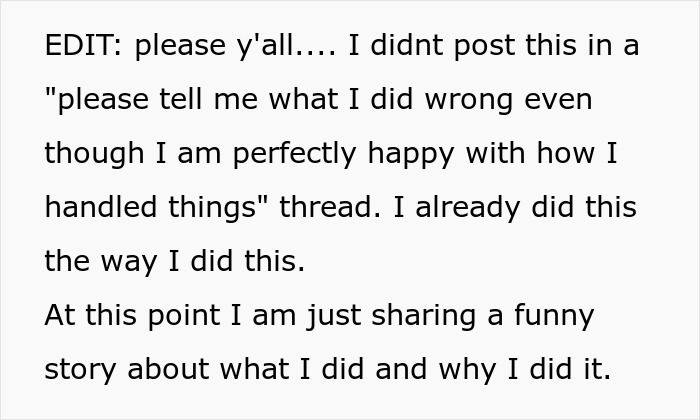
Task: Click the word "funny"
Action: click(554, 316)
